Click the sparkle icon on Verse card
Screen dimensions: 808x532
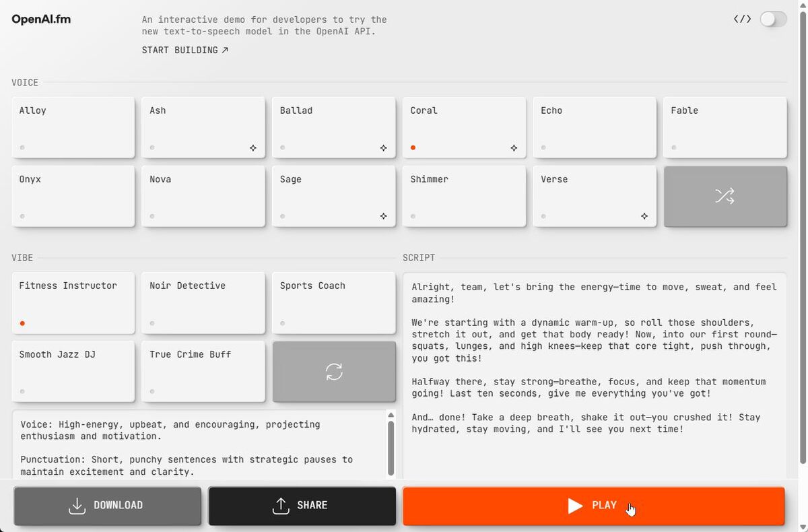point(644,216)
